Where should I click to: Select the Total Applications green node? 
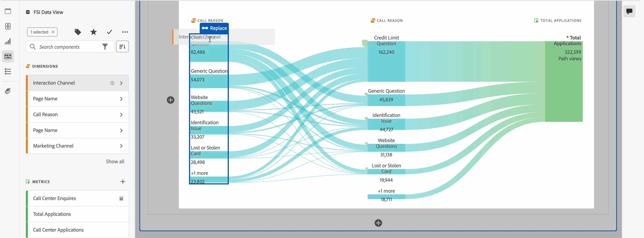tap(564, 81)
